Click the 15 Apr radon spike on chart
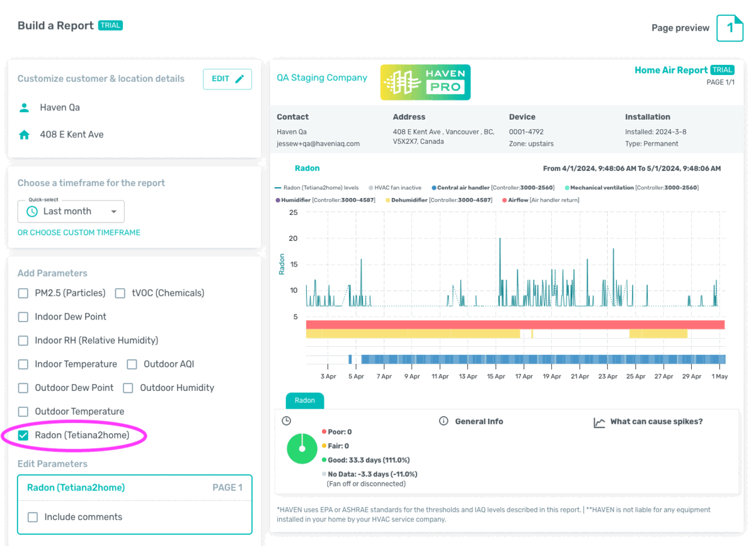 tap(500, 271)
